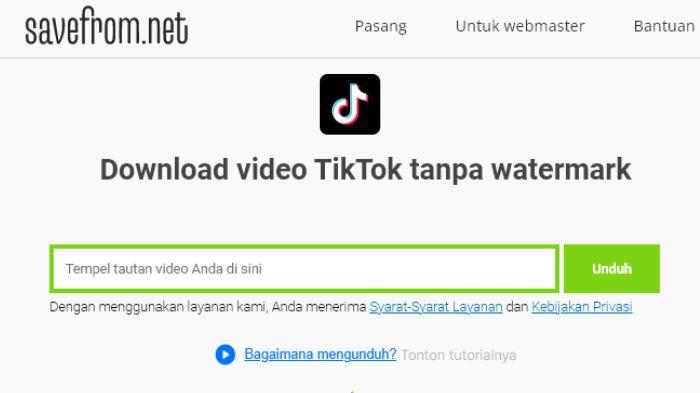
Task: Click the word video in the heading
Action: 271,170
